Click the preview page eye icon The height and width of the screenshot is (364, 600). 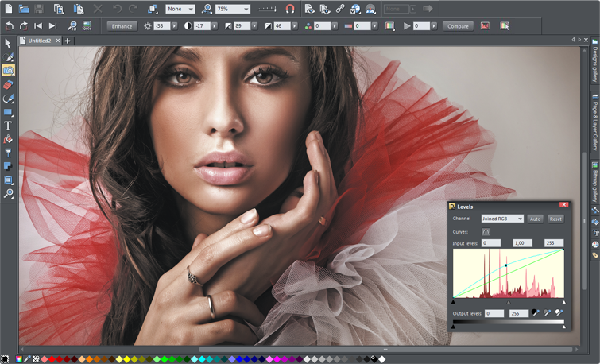310,9
